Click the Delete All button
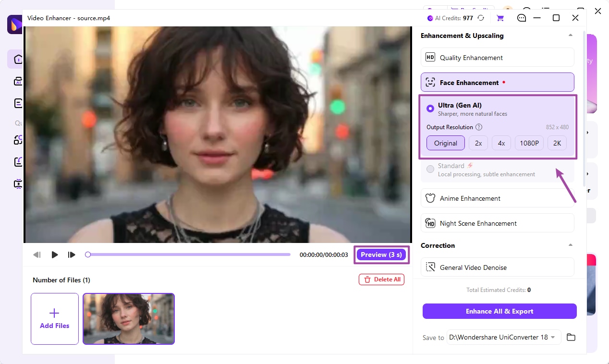This screenshot has height=364, width=609. click(381, 279)
